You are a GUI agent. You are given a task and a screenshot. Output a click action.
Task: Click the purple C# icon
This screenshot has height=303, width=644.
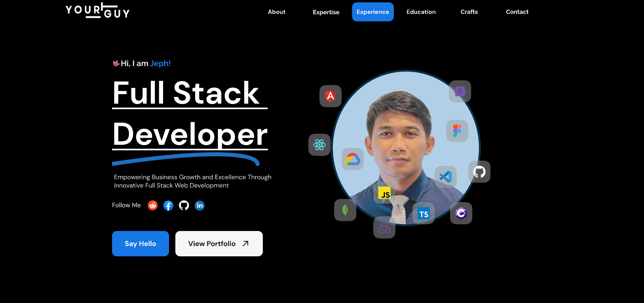(461, 213)
